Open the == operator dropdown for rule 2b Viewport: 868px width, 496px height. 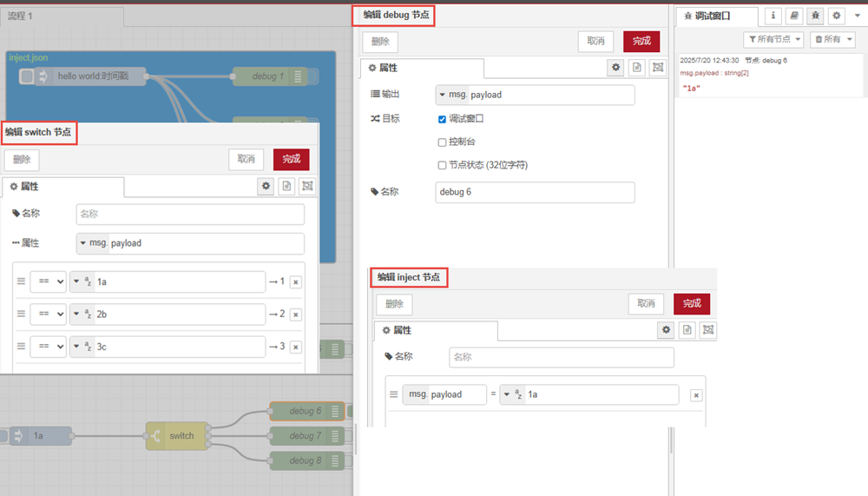tap(48, 314)
